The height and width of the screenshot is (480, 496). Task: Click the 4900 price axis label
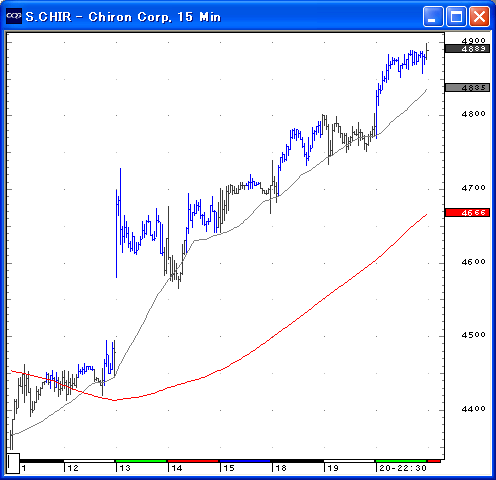coord(473,41)
